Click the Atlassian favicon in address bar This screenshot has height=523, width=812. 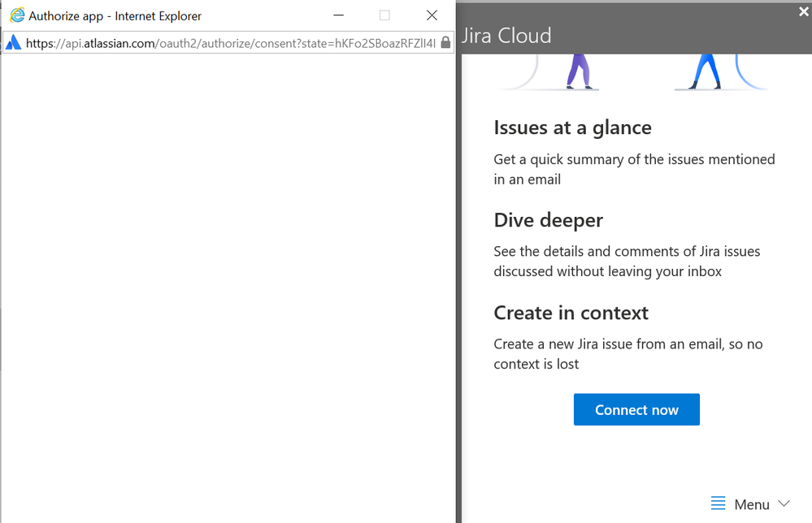click(14, 43)
